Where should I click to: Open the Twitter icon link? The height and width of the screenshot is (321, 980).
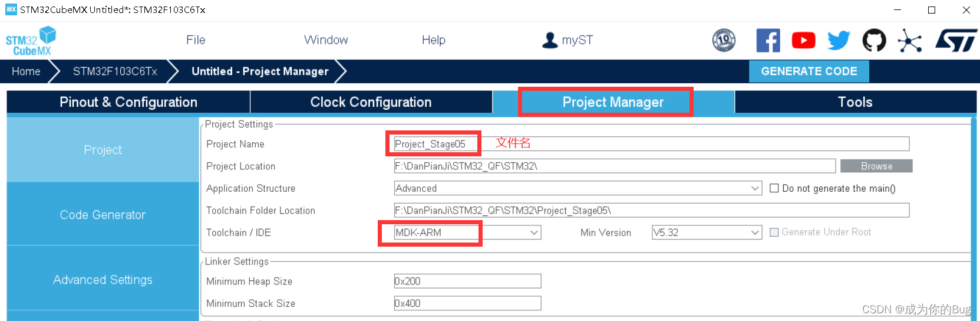[x=839, y=40]
